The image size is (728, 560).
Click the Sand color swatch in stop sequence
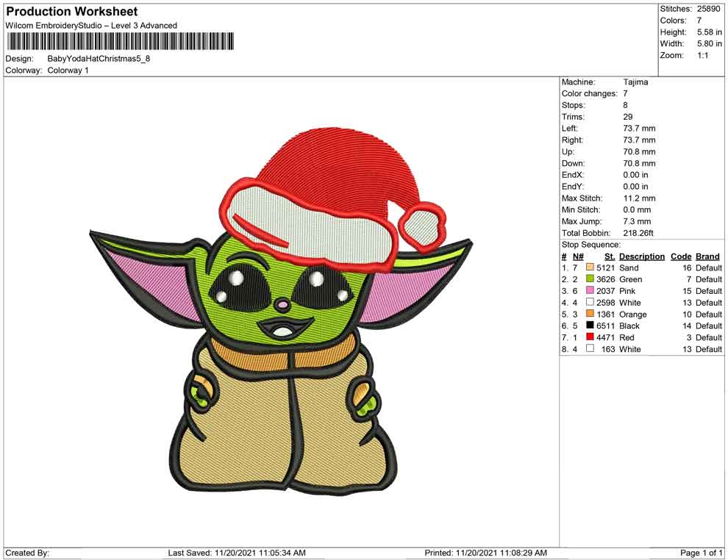pos(590,268)
